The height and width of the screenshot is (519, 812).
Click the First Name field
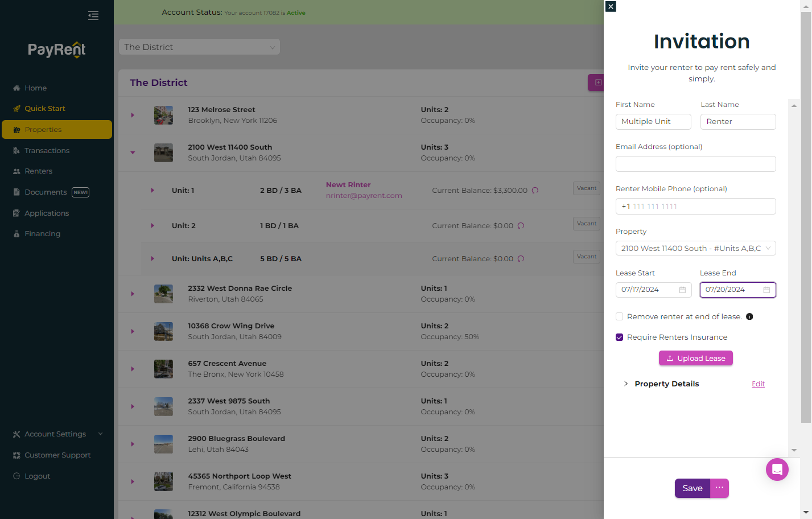pyautogui.click(x=653, y=122)
